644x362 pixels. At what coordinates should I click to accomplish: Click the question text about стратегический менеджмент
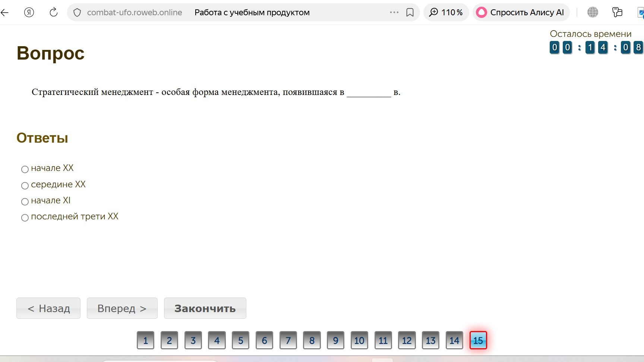pos(216,92)
